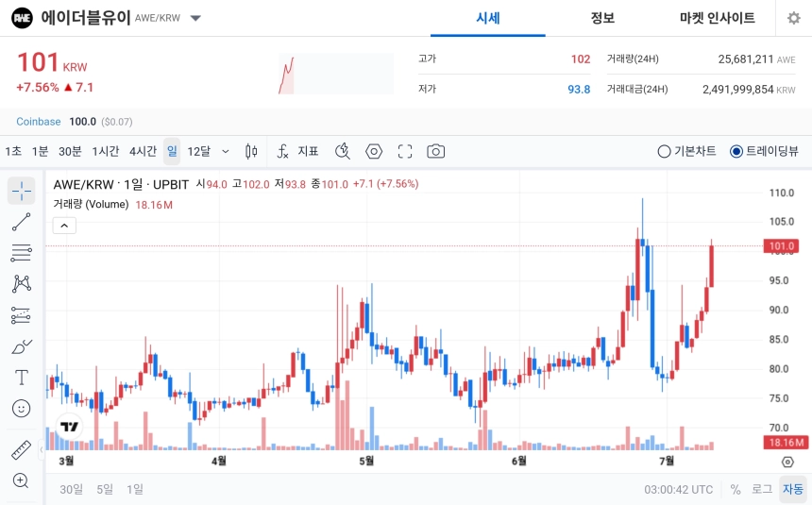Select the text annotation tool
Screen dimensions: 812x505
(21, 377)
